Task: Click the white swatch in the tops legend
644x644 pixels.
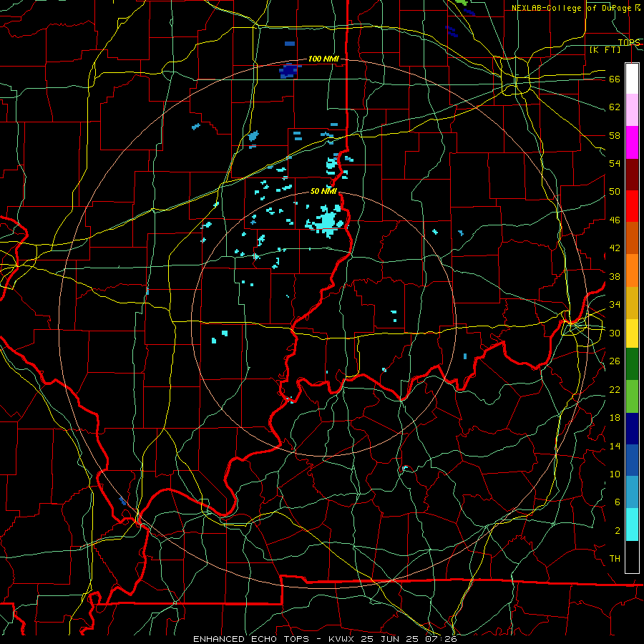Action: click(632, 79)
